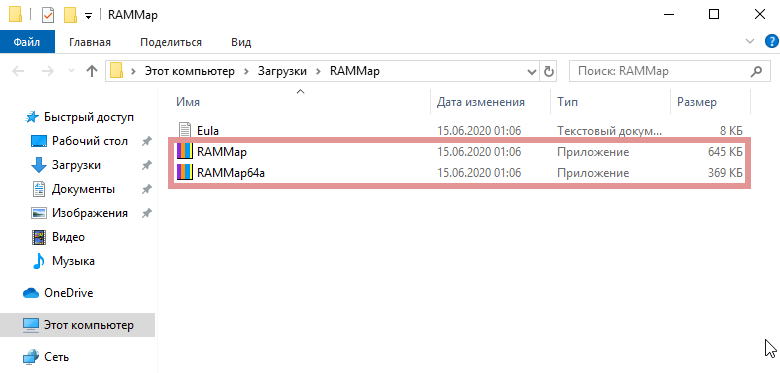Click Этот компьютер in the address bar
The width and height of the screenshot is (780, 373).
point(190,72)
